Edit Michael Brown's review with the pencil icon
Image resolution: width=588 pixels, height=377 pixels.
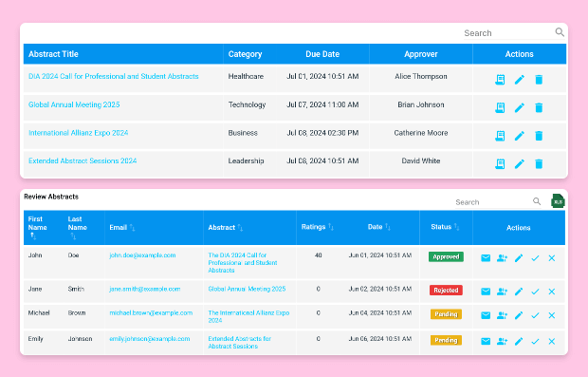pos(519,315)
